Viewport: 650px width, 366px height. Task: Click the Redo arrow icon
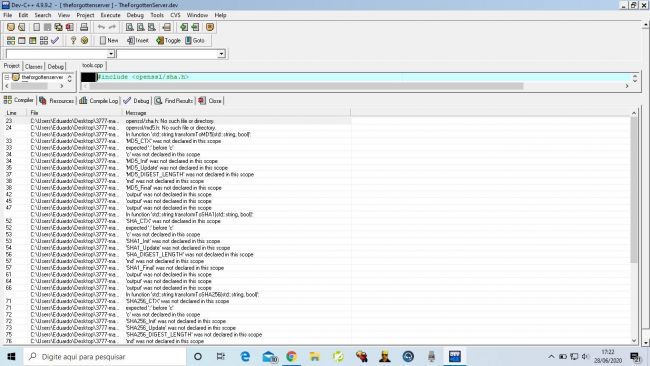click(x=112, y=27)
